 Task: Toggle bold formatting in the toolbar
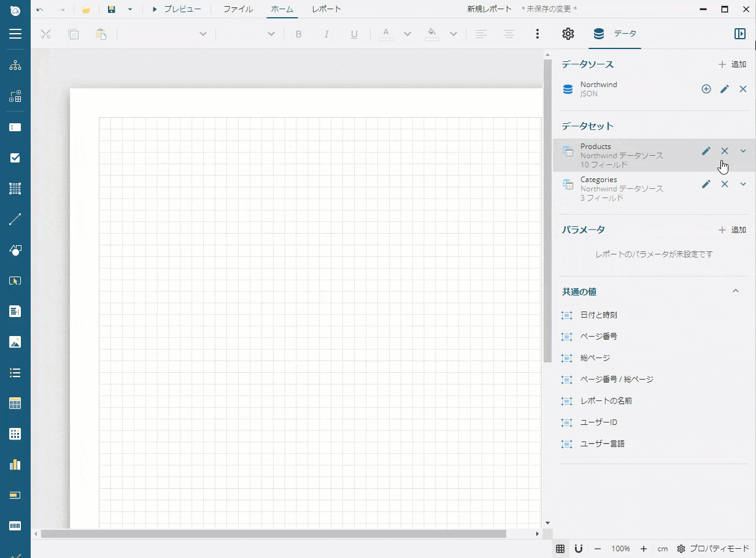[x=299, y=34]
